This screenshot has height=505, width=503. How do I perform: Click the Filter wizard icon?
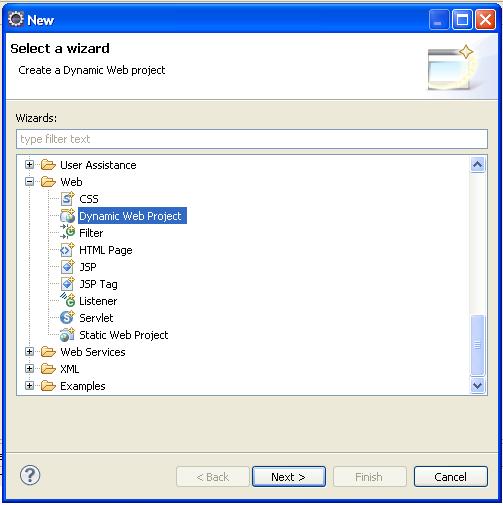click(x=67, y=233)
